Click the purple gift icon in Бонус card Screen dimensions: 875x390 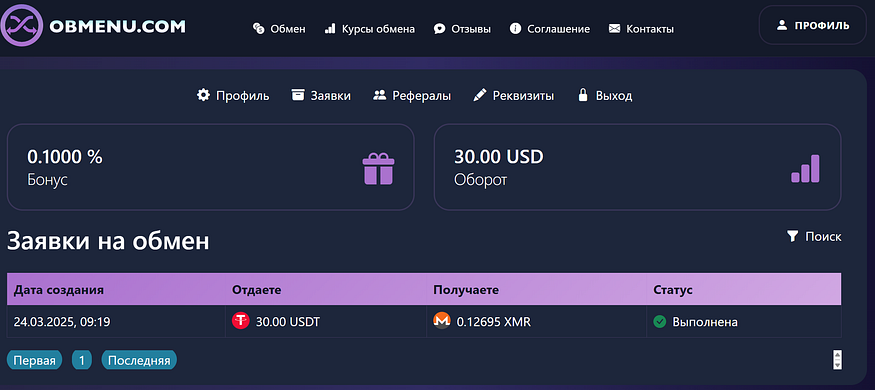click(x=378, y=169)
